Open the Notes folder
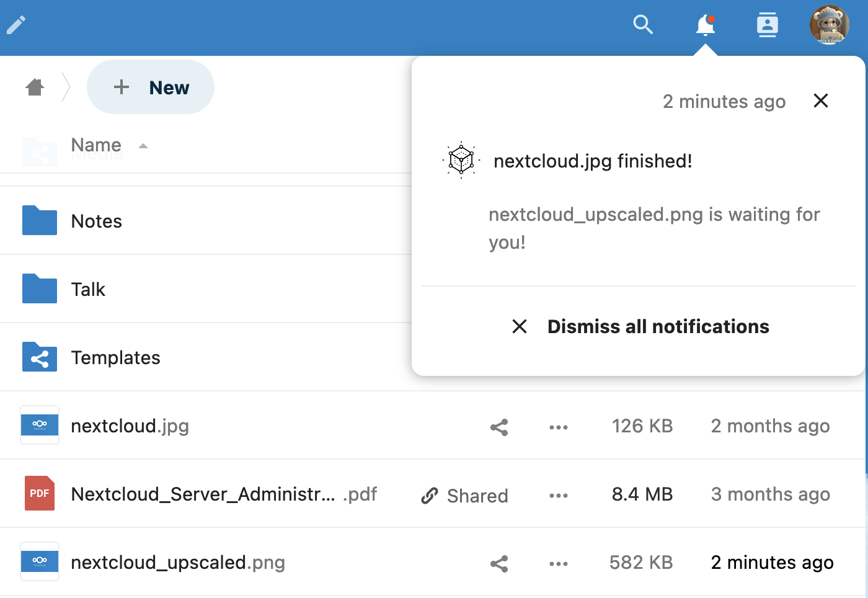This screenshot has height=598, width=868. click(97, 221)
